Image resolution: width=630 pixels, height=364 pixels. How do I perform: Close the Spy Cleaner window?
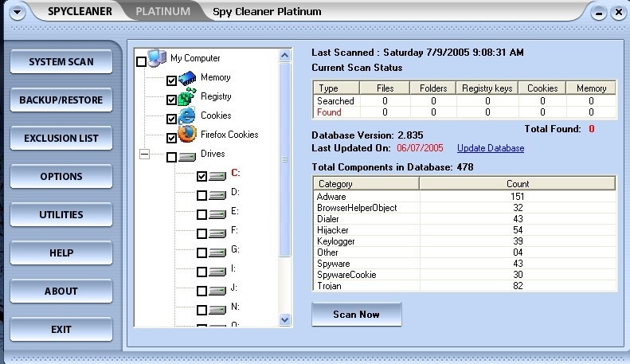click(619, 13)
